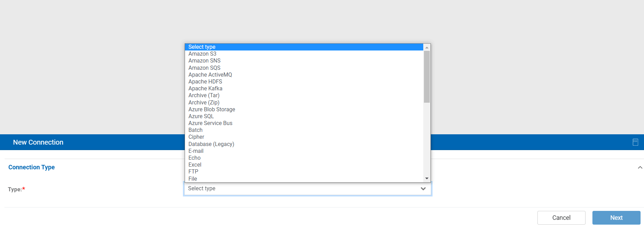Select Azure Service Bus type
The image size is (644, 226).
pos(304,123)
